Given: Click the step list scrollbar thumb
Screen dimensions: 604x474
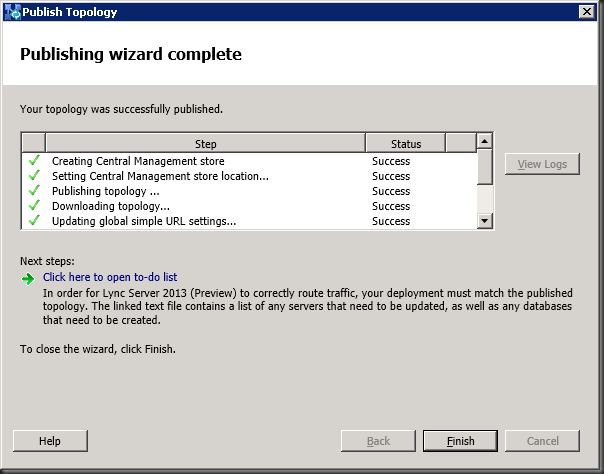Looking at the screenshot, I should pos(484,166).
